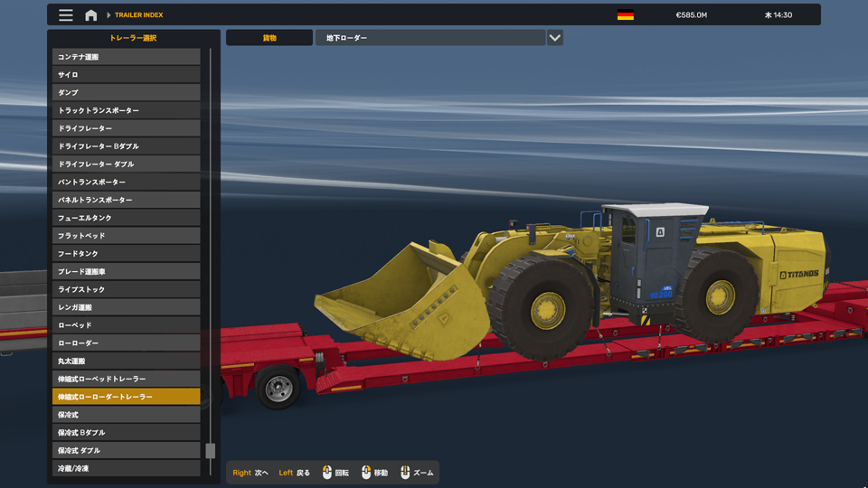Click the trailer list scrollbar thumb
This screenshot has height=488, width=868.
pos(211,451)
